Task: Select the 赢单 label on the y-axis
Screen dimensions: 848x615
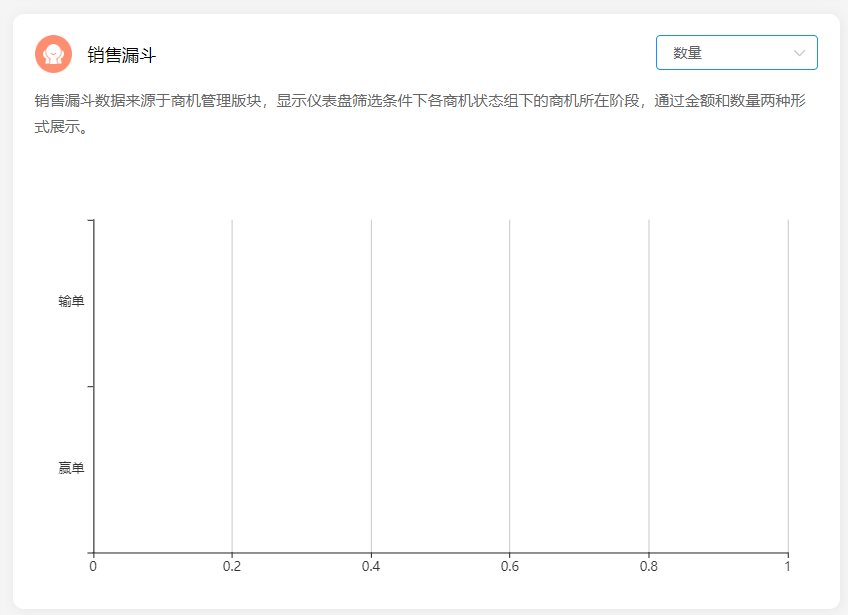Action: 71,468
